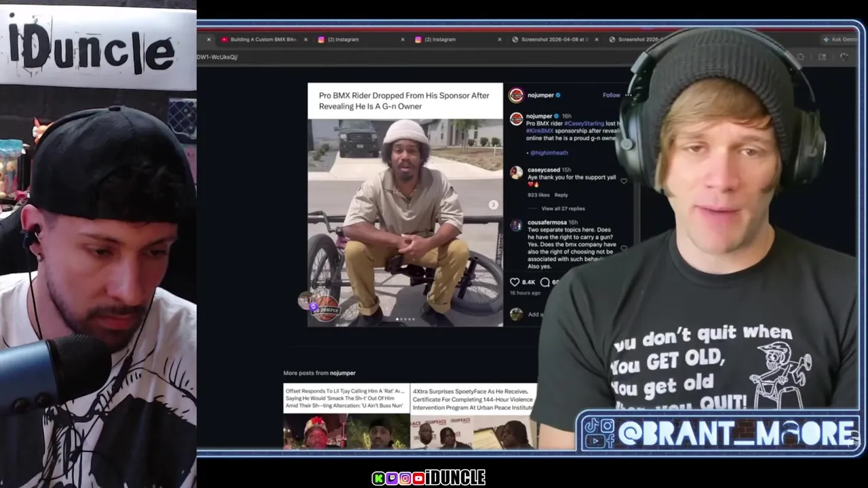Click the address bar URL ending WcUksQj/
Viewport: 868px width, 488px height.
(217, 57)
